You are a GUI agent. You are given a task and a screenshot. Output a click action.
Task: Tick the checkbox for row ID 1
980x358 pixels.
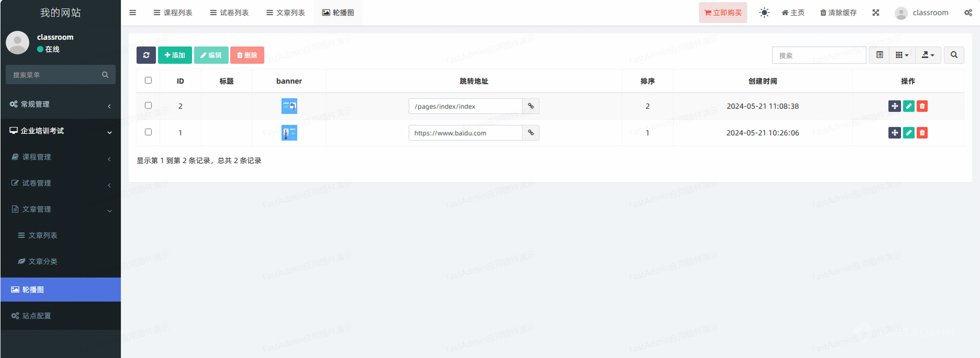coord(148,132)
